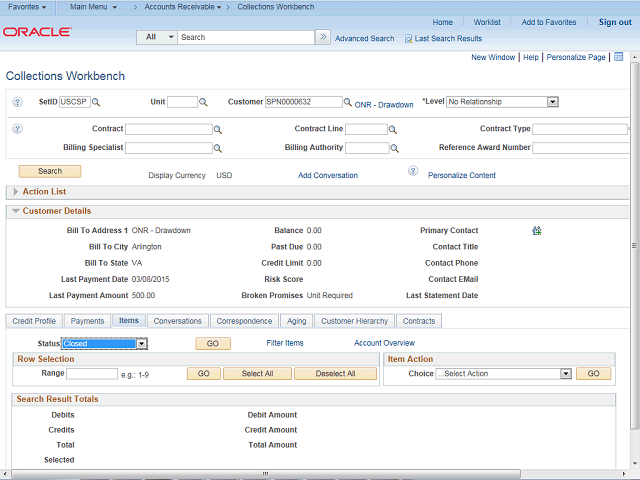The image size is (640, 480).
Task: Click into the Range input field
Action: click(92, 374)
